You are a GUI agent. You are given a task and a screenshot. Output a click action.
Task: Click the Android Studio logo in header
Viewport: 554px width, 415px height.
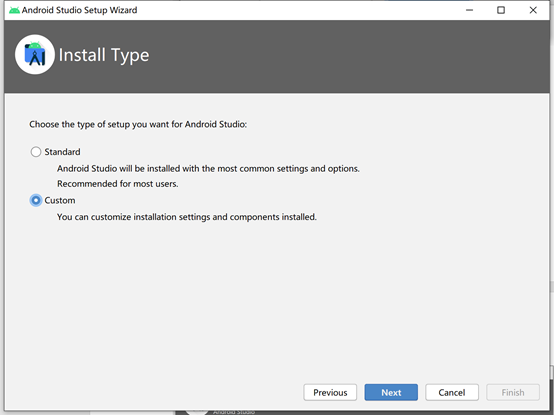35,55
